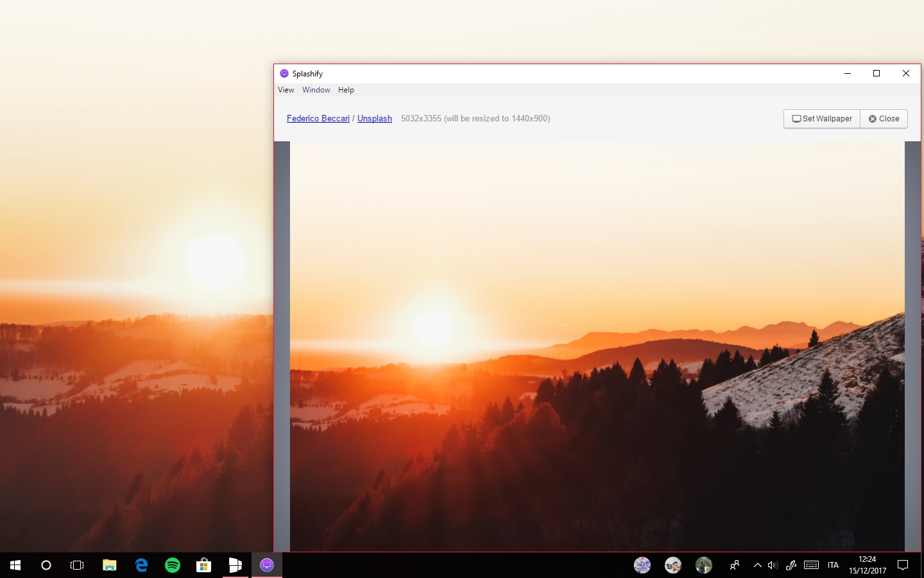
Task: Open Task View in the taskbar
Action: click(x=77, y=565)
